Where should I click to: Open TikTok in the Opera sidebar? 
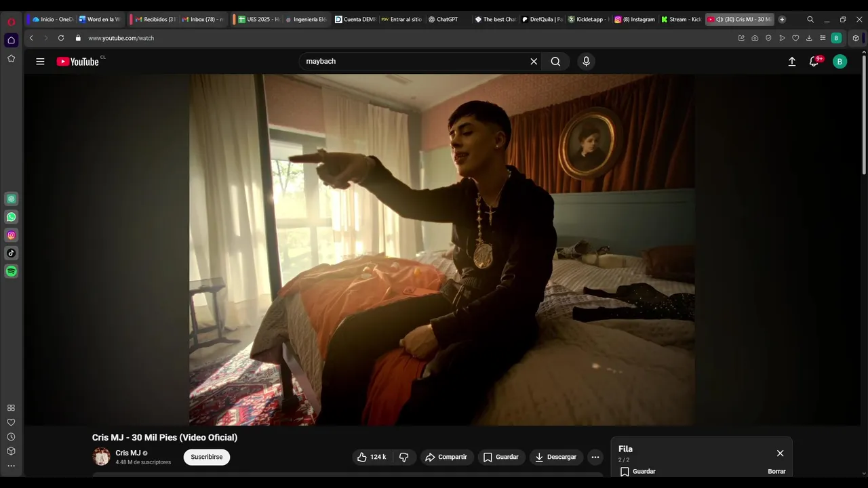tap(11, 253)
